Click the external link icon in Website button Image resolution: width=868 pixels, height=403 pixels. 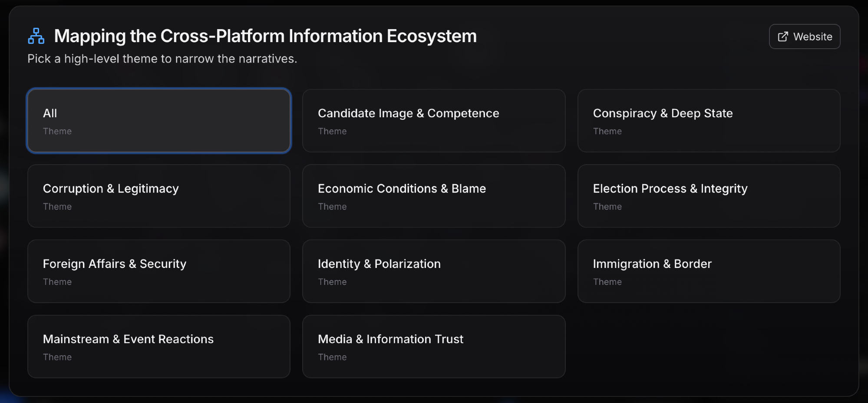782,37
